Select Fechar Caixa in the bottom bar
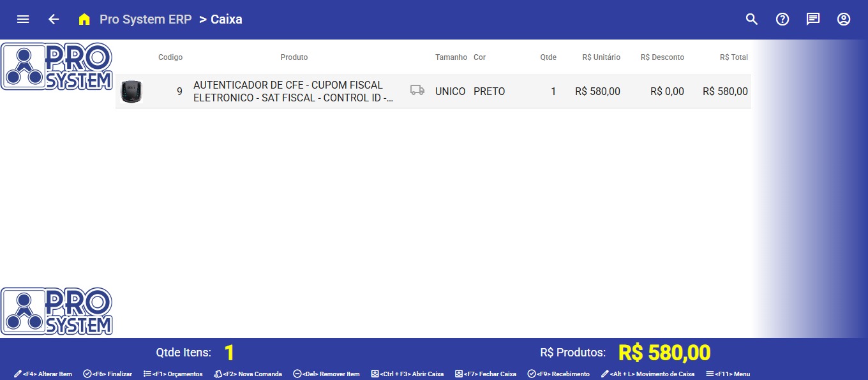 (486, 374)
